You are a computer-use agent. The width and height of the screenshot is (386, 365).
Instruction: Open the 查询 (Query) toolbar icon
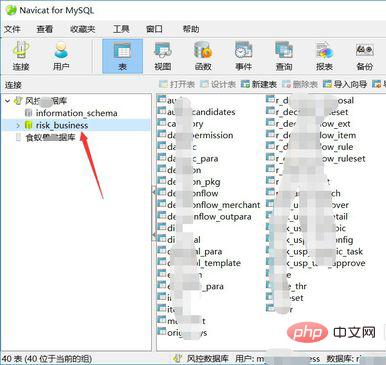click(x=284, y=56)
